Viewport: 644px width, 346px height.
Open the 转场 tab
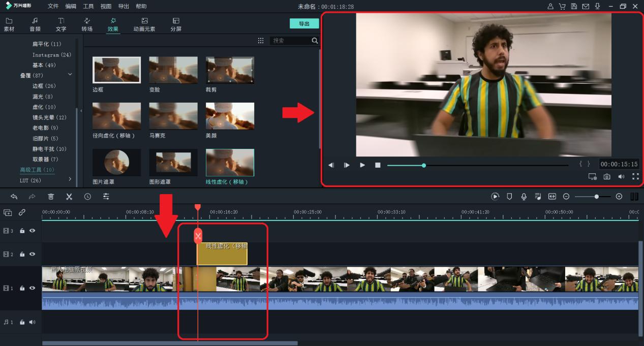87,24
